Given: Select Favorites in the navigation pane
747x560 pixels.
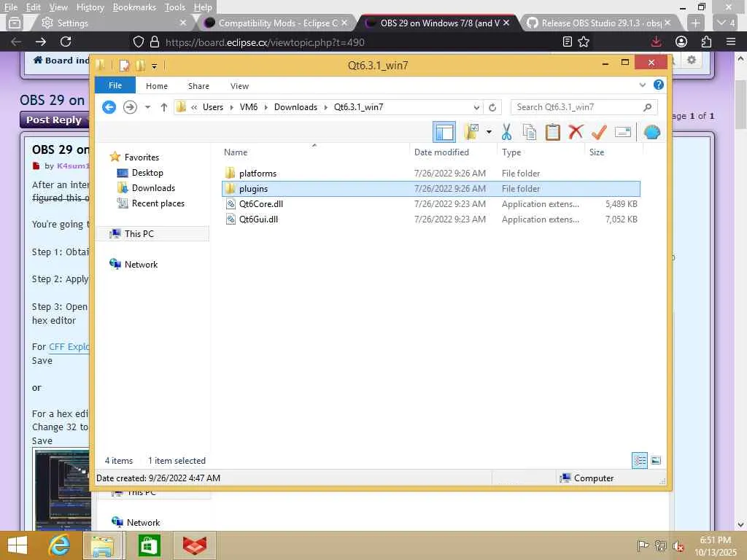Looking at the screenshot, I should 142,157.
